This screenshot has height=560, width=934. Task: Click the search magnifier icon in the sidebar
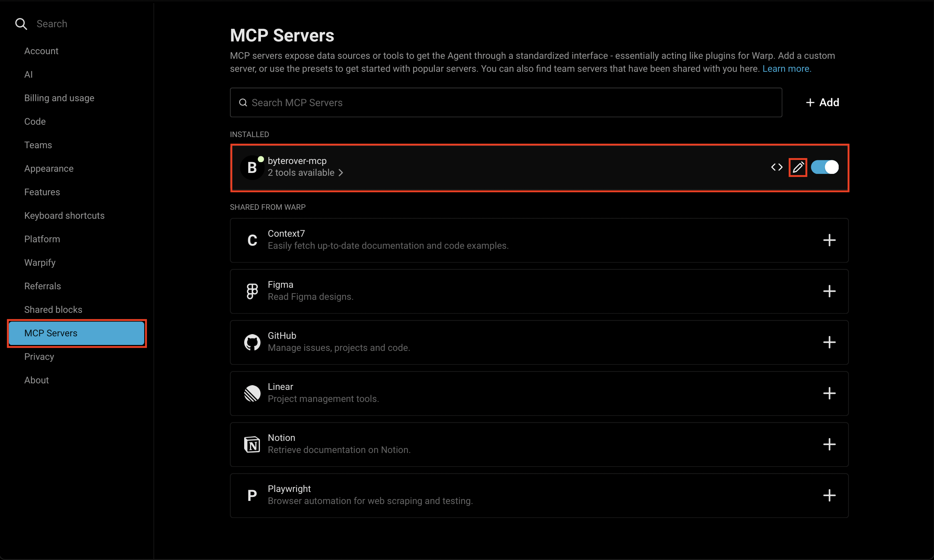pyautogui.click(x=21, y=24)
